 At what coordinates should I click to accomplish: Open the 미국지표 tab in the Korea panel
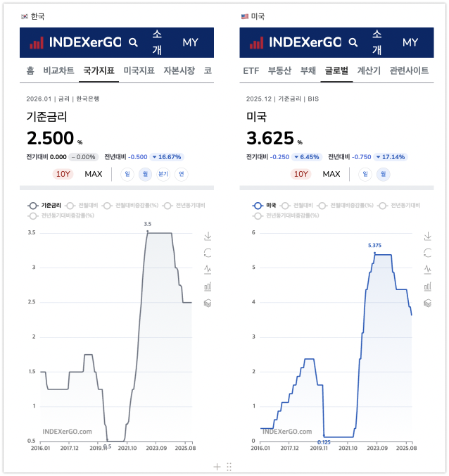click(139, 70)
